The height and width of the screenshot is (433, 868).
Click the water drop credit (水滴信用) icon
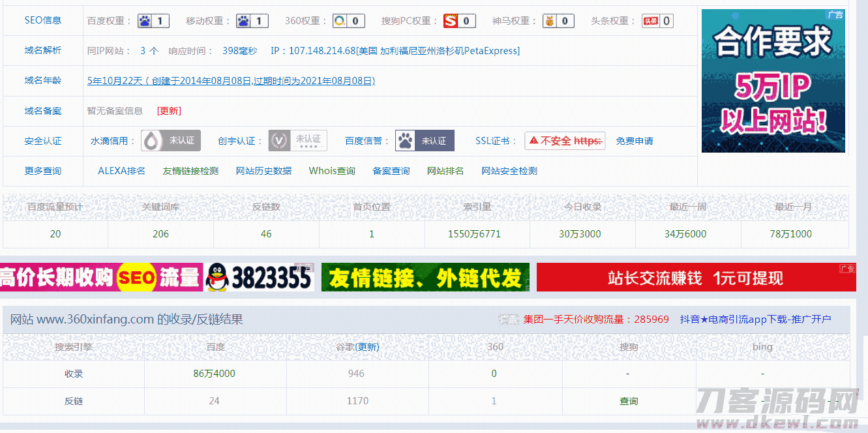pos(153,140)
